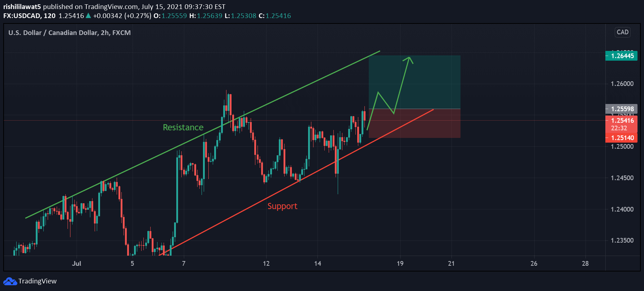Click the TradingView brand text
Screen dimensions: 644x291
point(38,281)
